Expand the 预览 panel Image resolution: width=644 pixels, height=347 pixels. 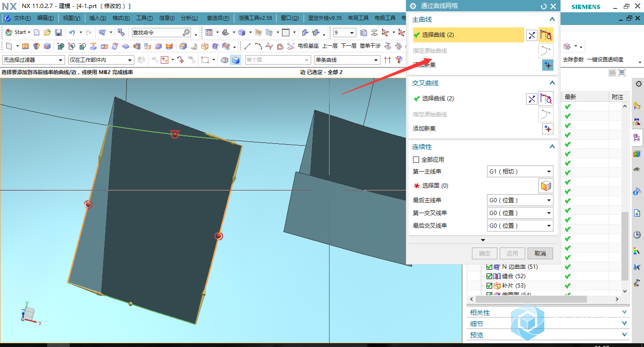point(625,335)
